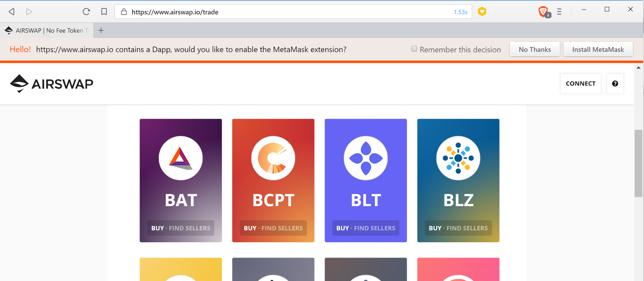Tick the Remember this decision checkbox

point(414,49)
